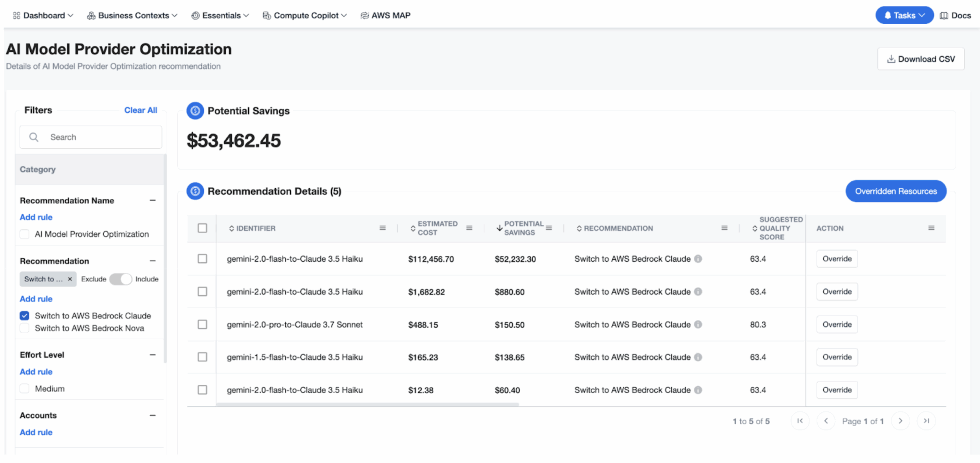This screenshot has height=463, width=980.
Task: Open Overridden Resources
Action: click(x=896, y=191)
